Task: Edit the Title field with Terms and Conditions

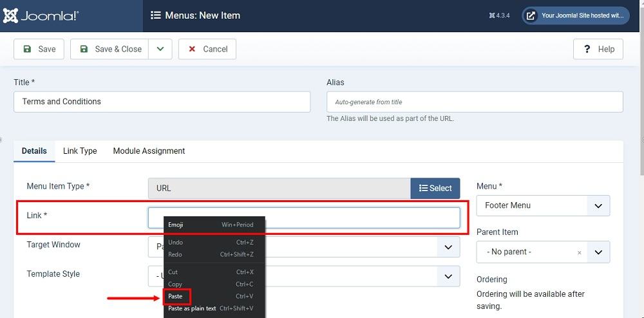Action: [x=162, y=102]
